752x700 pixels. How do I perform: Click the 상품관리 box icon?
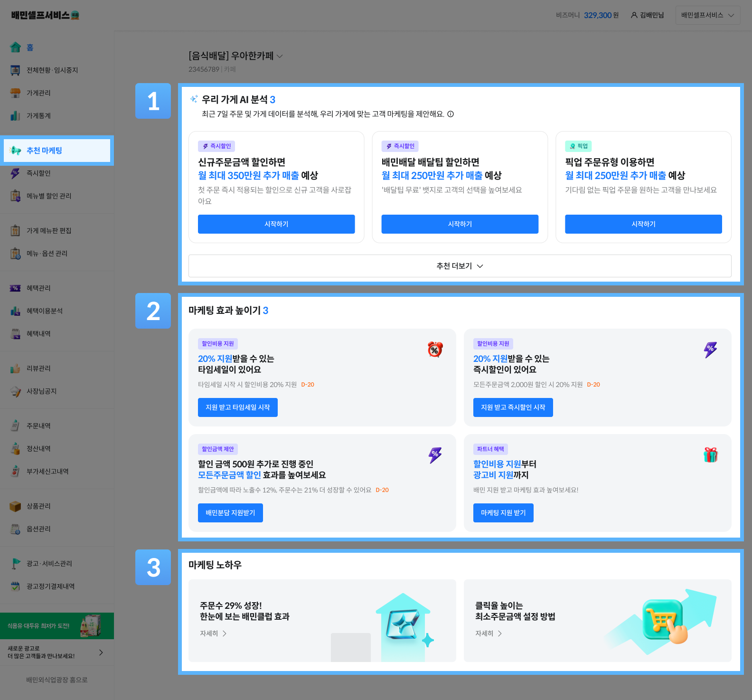coord(16,506)
